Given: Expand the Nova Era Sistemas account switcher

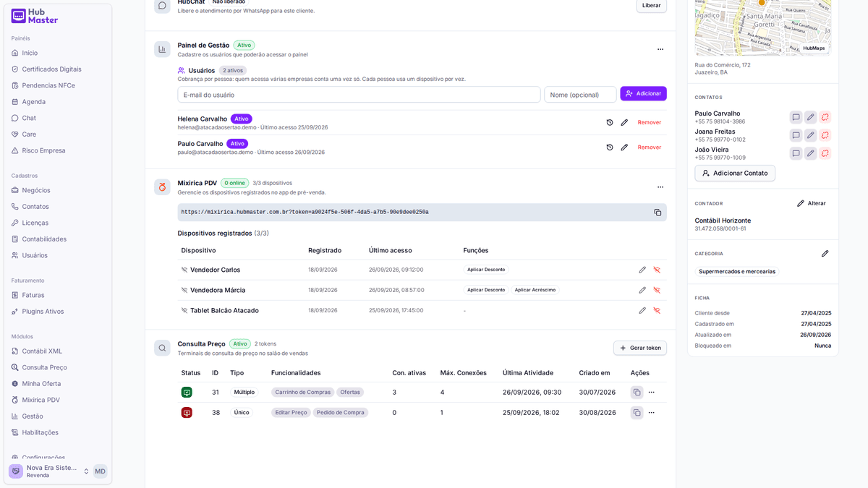Looking at the screenshot, I should (86, 471).
